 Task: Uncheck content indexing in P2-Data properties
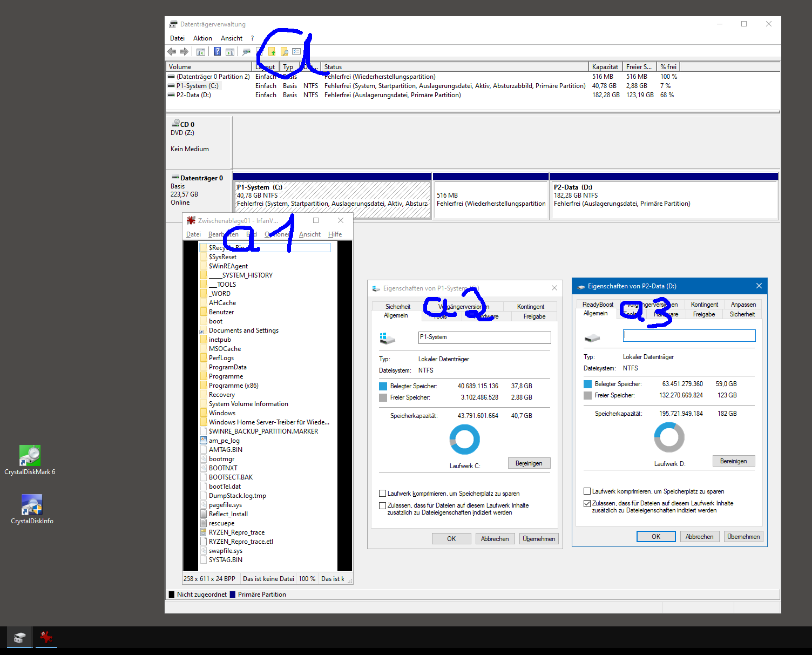click(587, 503)
